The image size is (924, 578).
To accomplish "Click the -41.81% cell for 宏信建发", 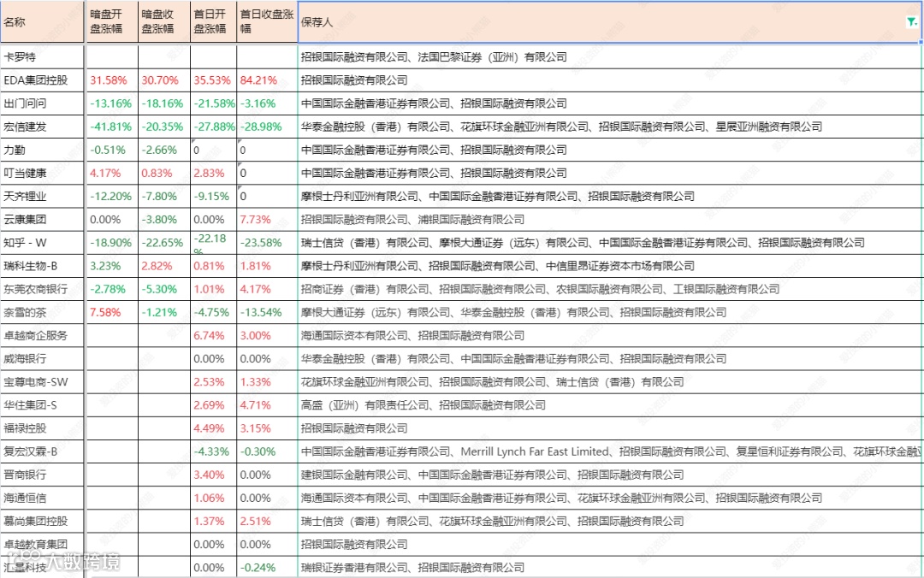I will coord(112,127).
